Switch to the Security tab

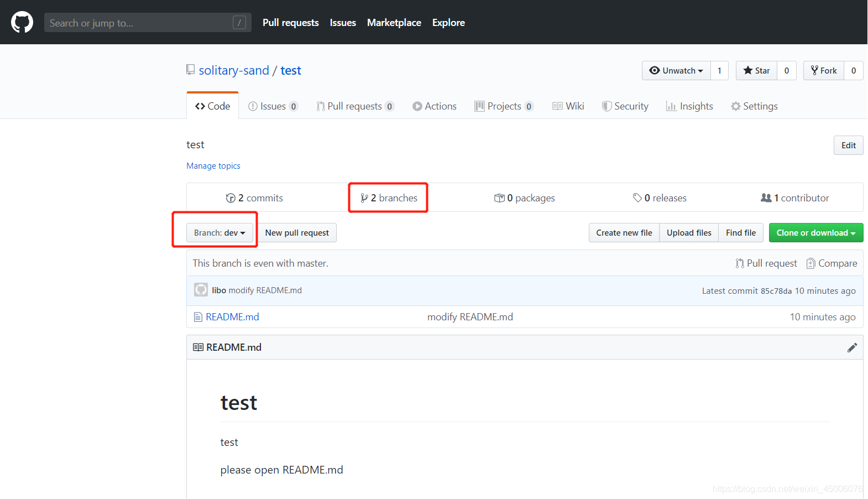tap(625, 106)
